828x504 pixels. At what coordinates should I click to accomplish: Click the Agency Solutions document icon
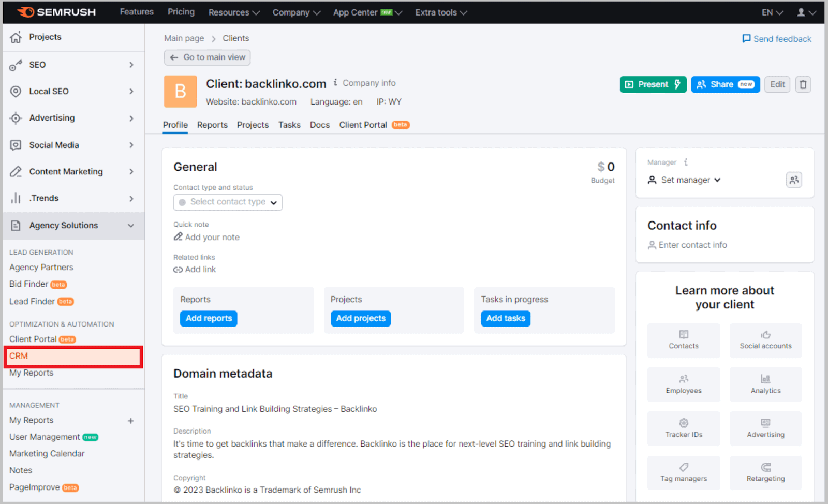(x=16, y=226)
